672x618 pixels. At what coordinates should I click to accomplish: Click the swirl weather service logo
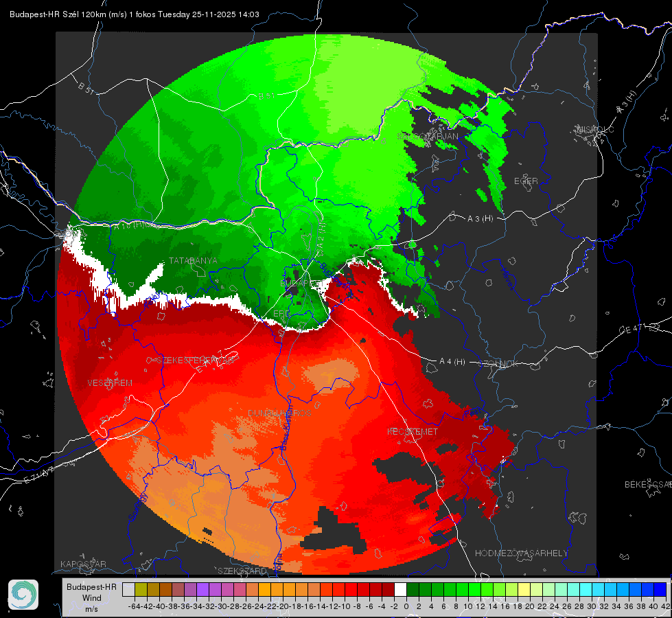(x=23, y=595)
